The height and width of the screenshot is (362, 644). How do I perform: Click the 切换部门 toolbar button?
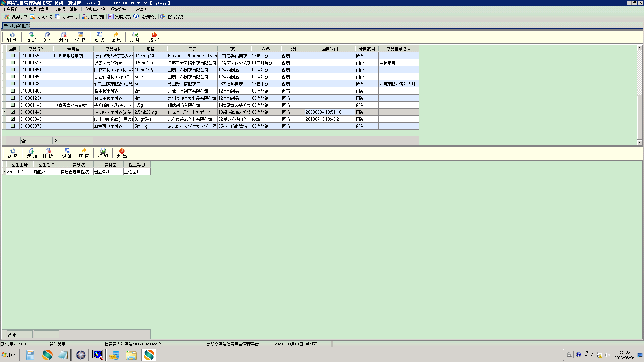66,17
